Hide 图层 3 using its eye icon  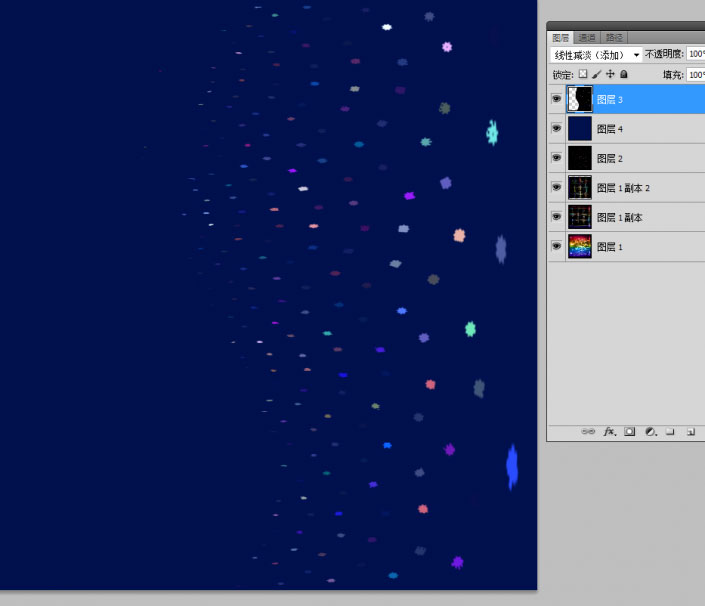556,99
